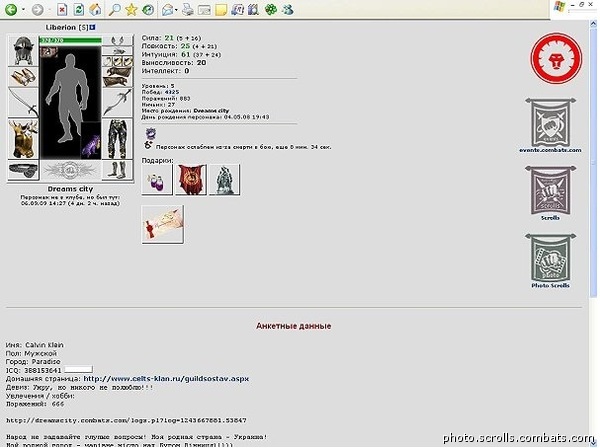Open the stone statue gift
600x448 pixels.
coord(224,180)
